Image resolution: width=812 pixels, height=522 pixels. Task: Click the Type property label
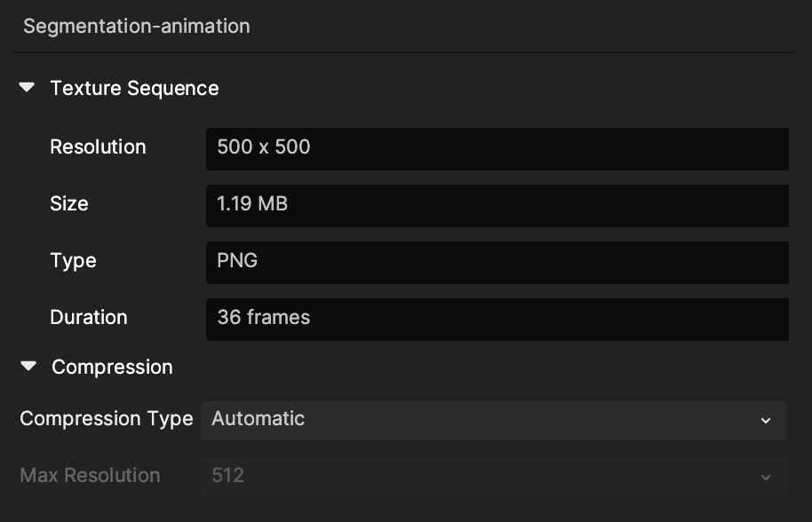pyautogui.click(x=73, y=261)
